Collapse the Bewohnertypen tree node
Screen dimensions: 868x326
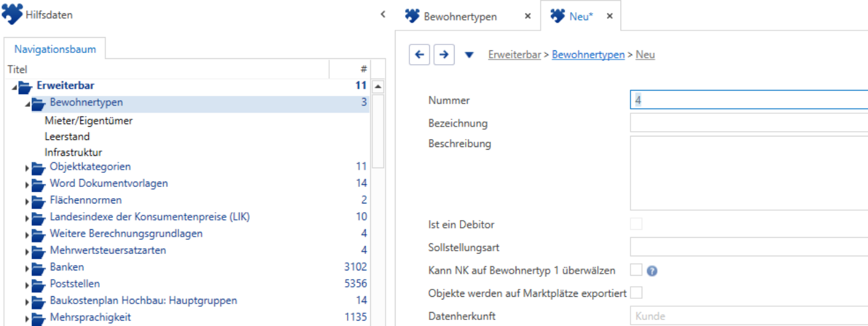[28, 103]
